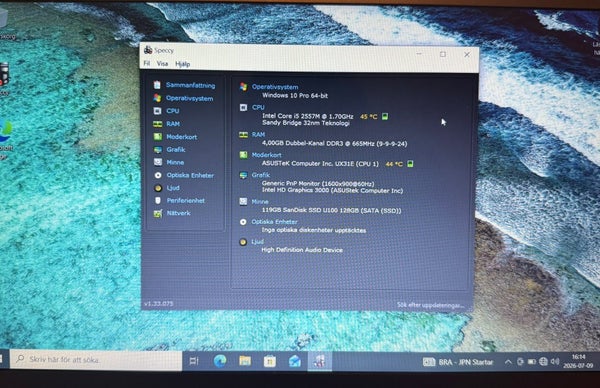600x388 pixels.
Task: Click the CPU heading link in summary
Action: 258,107
